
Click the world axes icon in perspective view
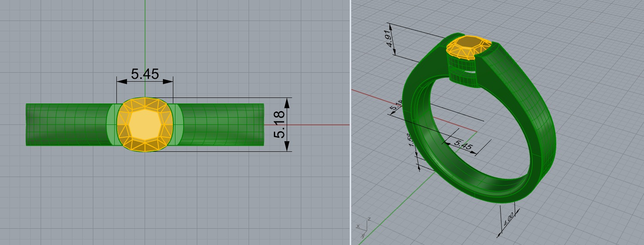point(363,227)
